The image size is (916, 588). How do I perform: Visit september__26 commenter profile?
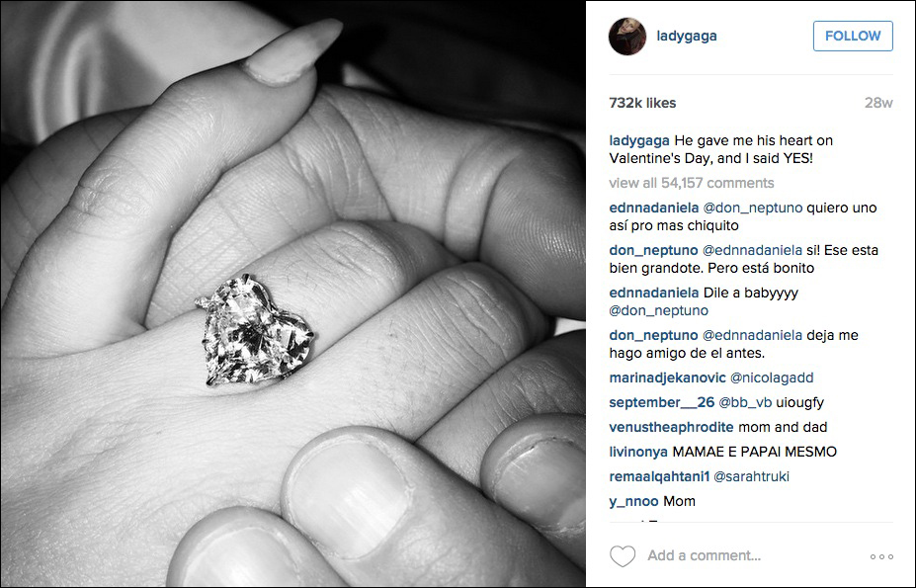[661, 403]
